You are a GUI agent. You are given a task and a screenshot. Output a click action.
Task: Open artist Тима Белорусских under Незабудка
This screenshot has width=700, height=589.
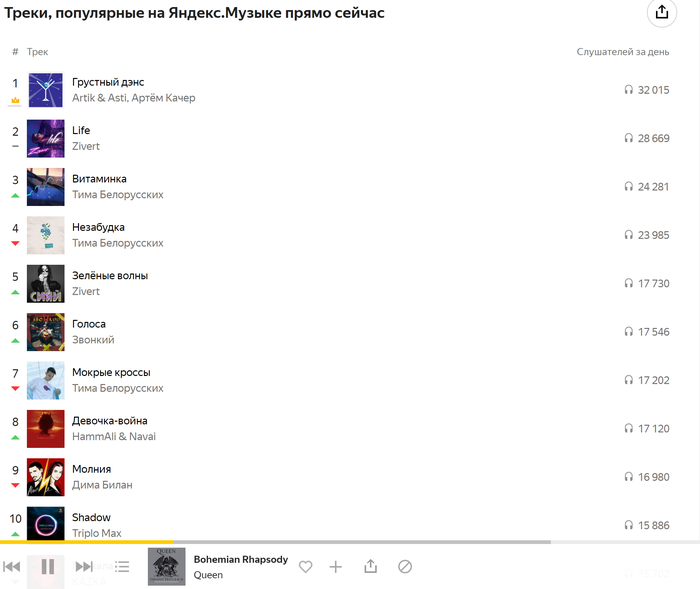(118, 243)
